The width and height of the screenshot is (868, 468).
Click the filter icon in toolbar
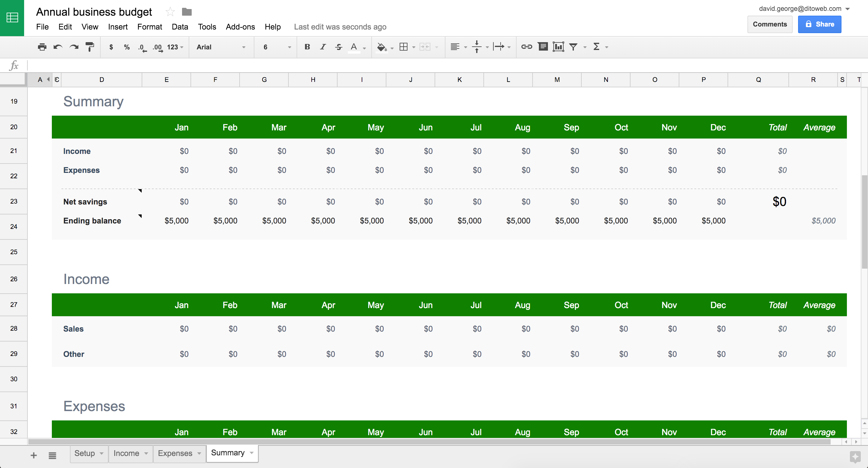coord(573,47)
